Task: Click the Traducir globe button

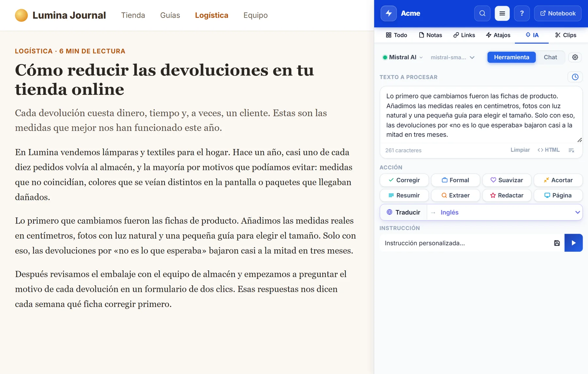Action: click(x=403, y=212)
